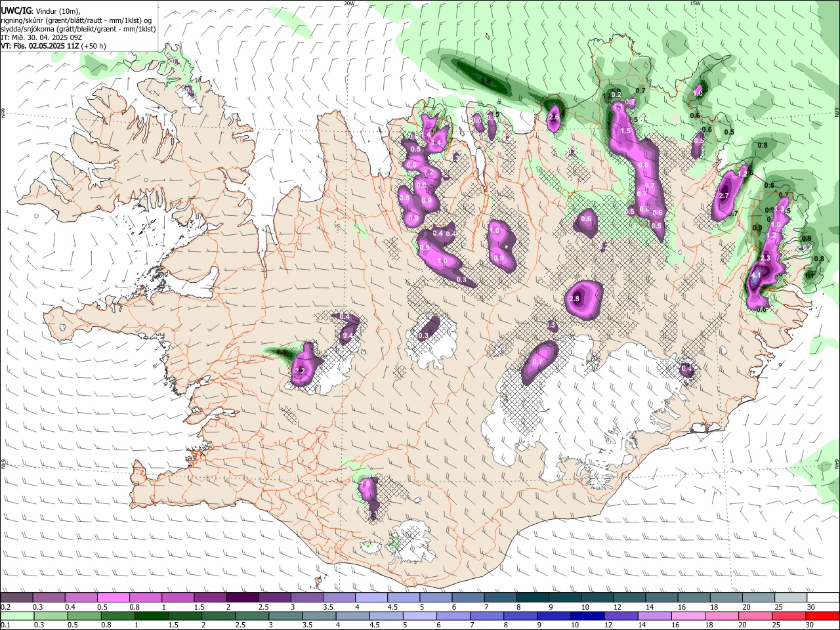Select the dark mauve 0.2–0.3 swatch in top legend row

pos(17,598)
